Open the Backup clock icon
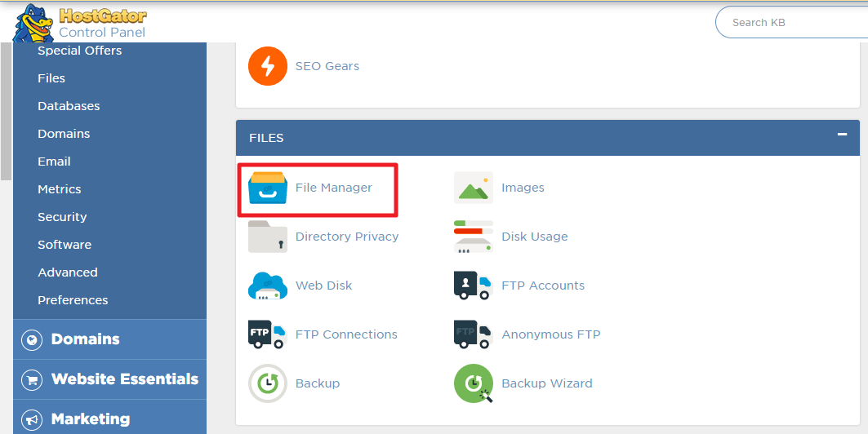This screenshot has height=434, width=868. pyautogui.click(x=267, y=383)
